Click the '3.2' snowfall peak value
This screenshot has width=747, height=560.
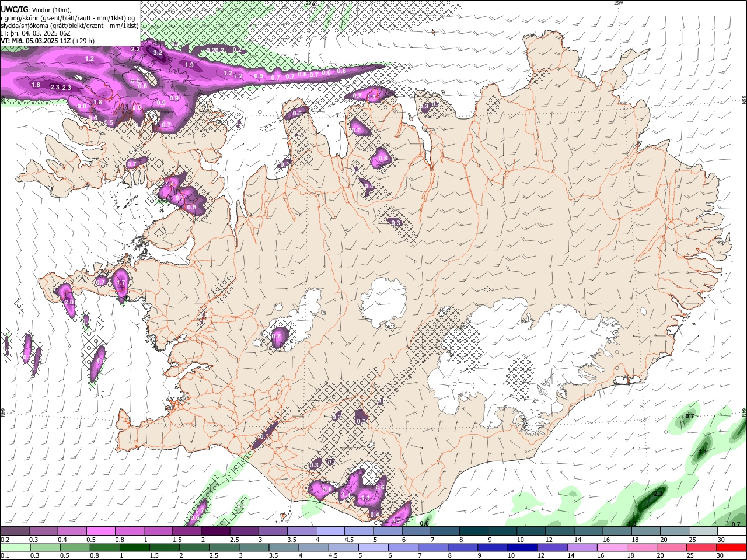(x=158, y=52)
